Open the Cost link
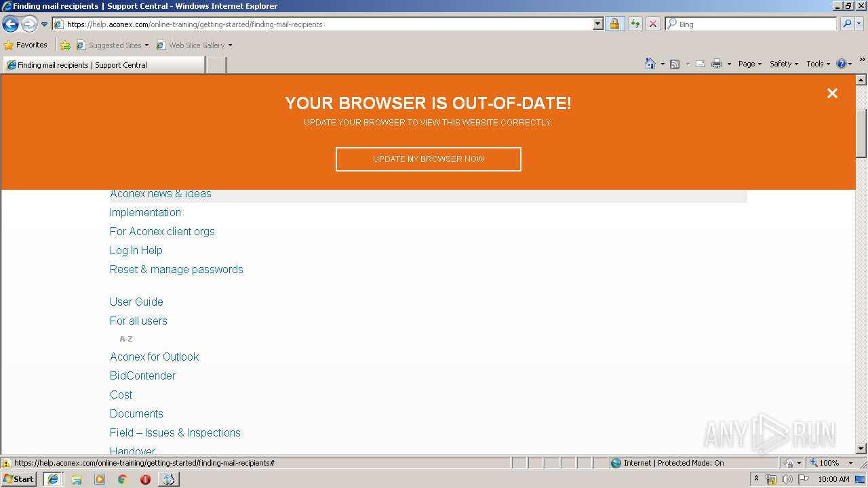This screenshot has width=868, height=488. [121, 394]
